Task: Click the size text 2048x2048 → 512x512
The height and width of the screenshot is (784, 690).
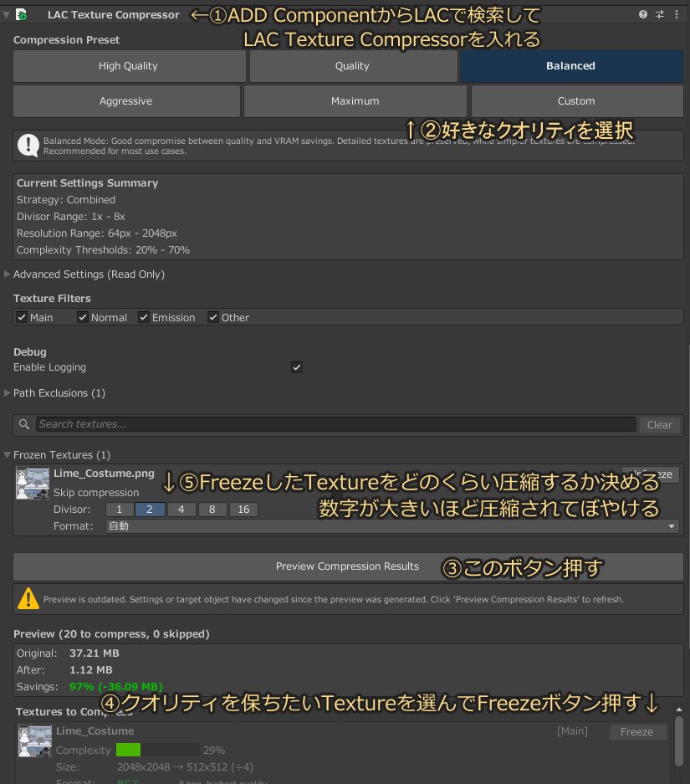Action: (186, 767)
